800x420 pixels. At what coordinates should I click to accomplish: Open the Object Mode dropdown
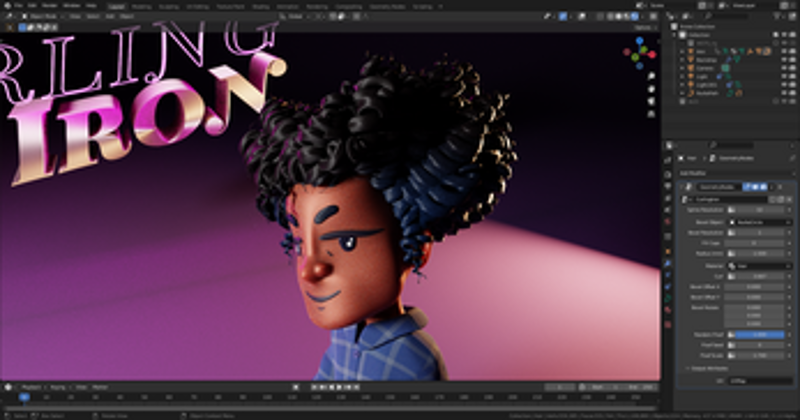click(x=43, y=16)
